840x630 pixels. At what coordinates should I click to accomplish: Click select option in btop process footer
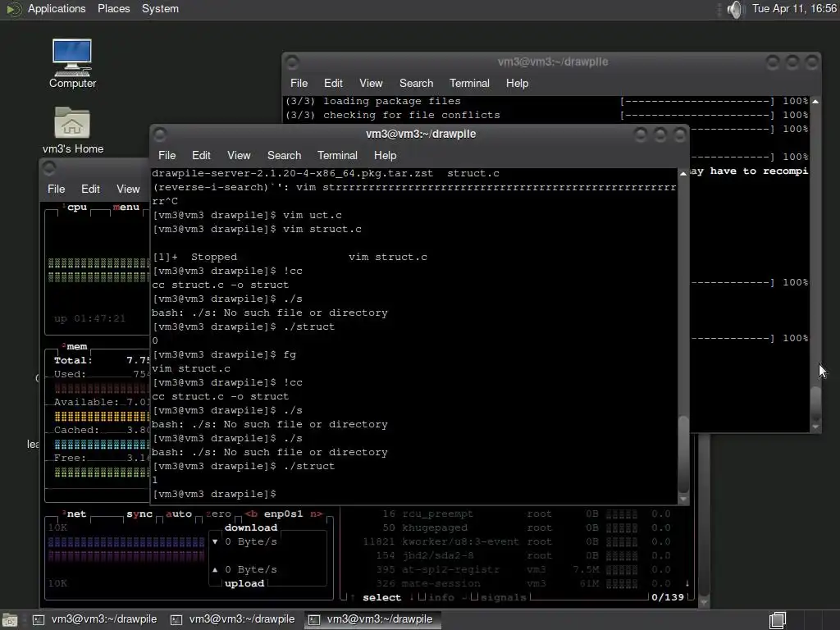point(381,597)
